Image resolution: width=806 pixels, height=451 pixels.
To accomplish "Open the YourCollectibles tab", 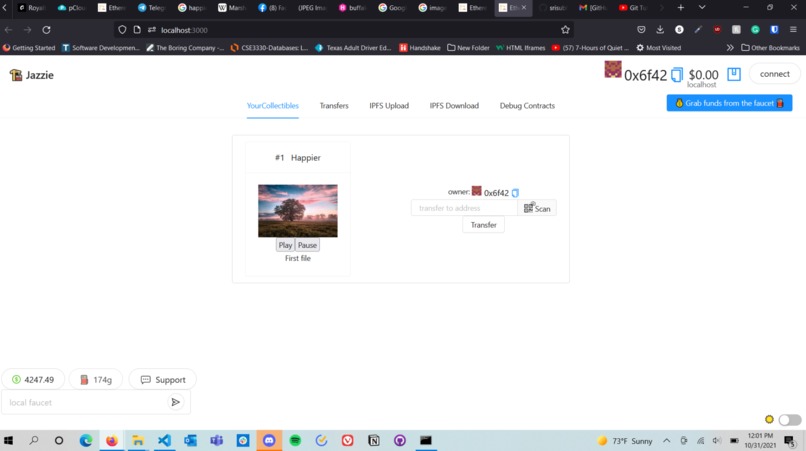I will tap(272, 105).
